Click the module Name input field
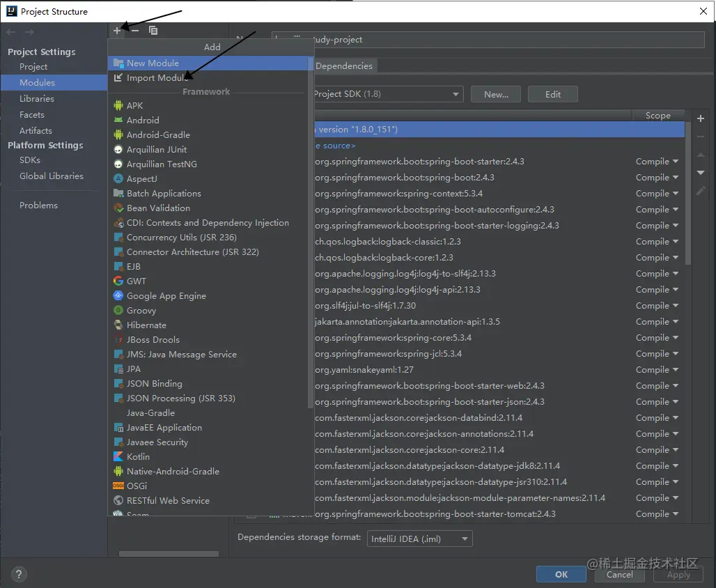The width and height of the screenshot is (716, 588). click(488, 39)
